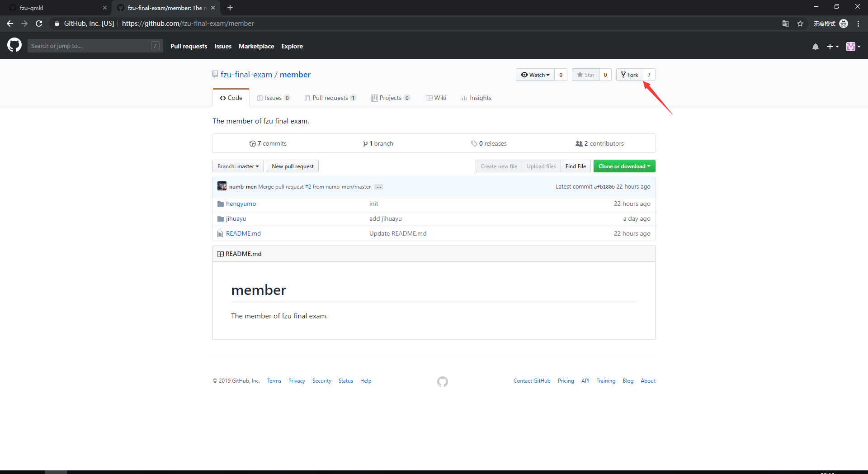Open the Projects tab
868x474 pixels.
point(391,98)
